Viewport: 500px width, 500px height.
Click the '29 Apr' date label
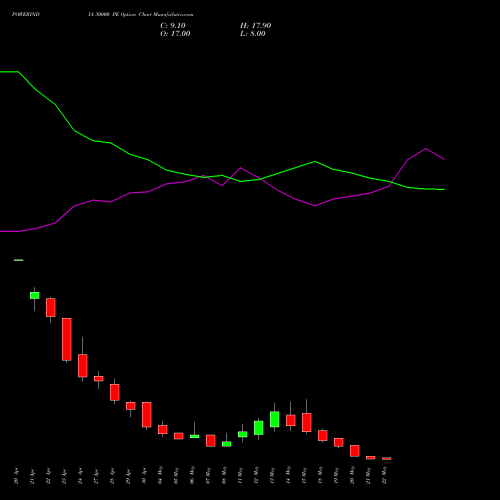coord(128,476)
